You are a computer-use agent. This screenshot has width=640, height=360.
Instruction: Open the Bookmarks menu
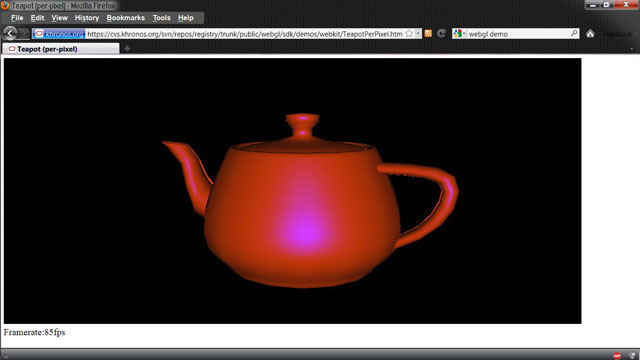coord(126,18)
